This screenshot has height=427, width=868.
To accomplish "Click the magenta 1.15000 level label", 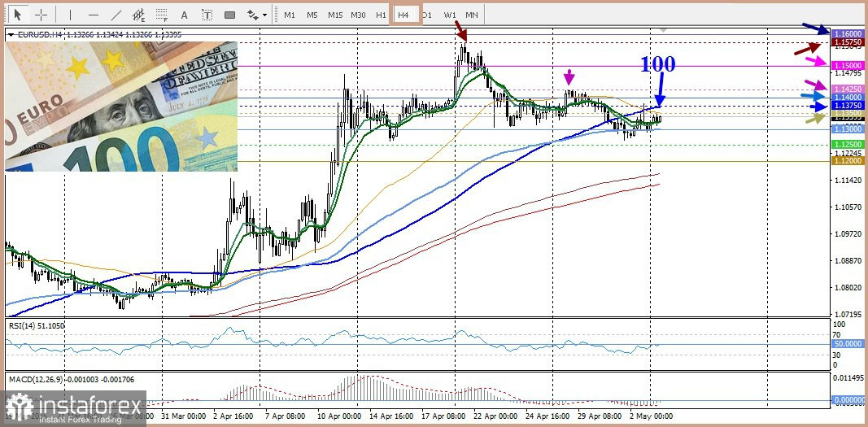I will tap(848, 65).
